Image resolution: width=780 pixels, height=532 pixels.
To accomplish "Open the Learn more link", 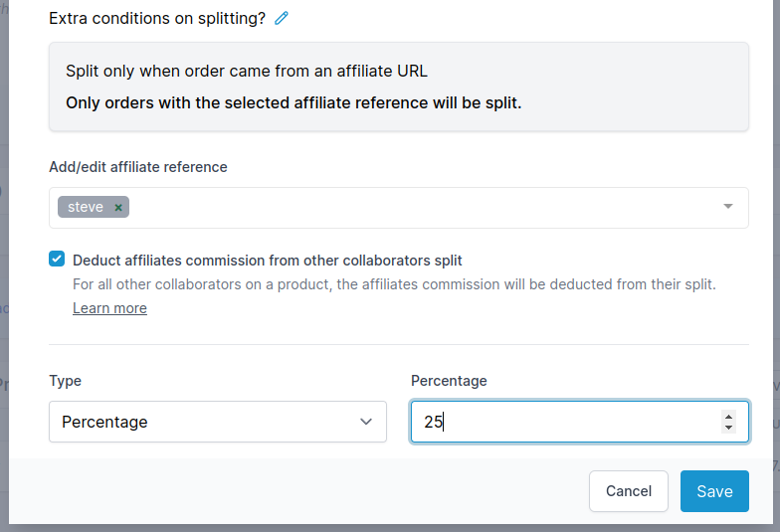I will tap(109, 308).
